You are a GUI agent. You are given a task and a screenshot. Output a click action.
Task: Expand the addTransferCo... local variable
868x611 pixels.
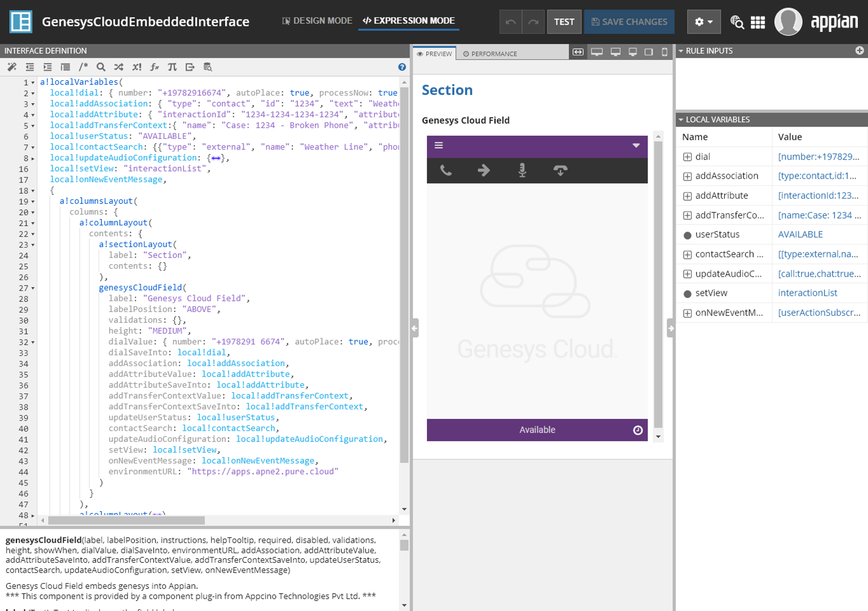pos(687,215)
